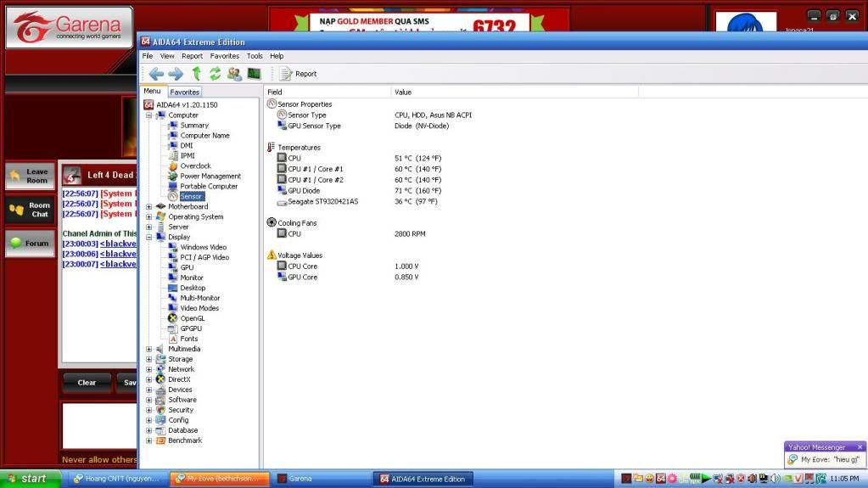The width and height of the screenshot is (868, 488).
Task: Open the File menu
Action: point(148,56)
